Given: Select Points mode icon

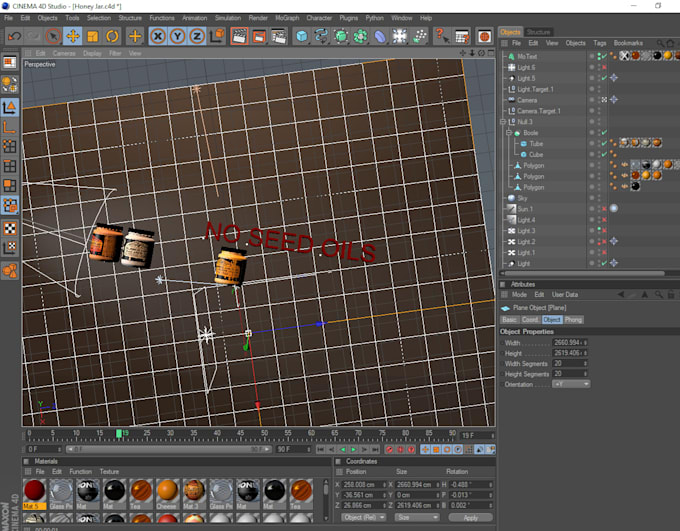Looking at the screenshot, I should (10, 147).
